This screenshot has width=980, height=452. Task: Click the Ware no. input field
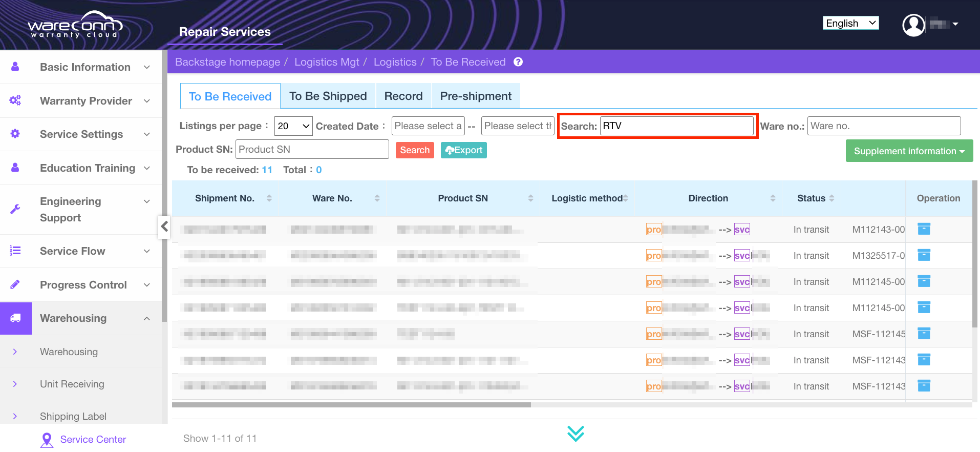pyautogui.click(x=883, y=126)
